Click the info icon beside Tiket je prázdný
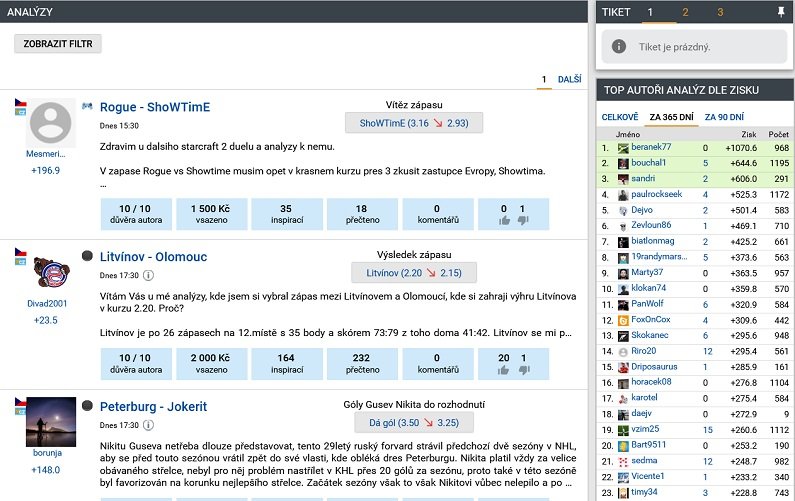 coord(619,47)
